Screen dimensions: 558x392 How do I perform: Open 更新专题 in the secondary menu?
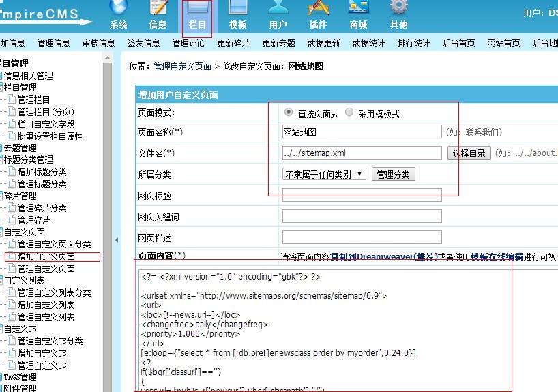(x=278, y=44)
